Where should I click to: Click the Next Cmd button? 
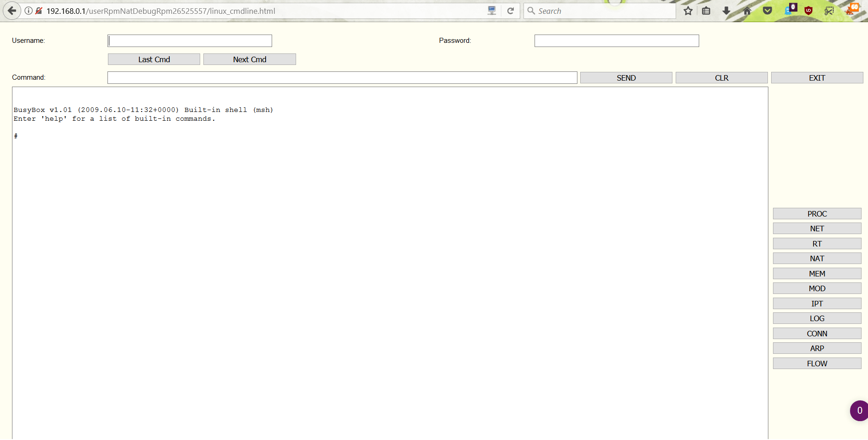(250, 59)
